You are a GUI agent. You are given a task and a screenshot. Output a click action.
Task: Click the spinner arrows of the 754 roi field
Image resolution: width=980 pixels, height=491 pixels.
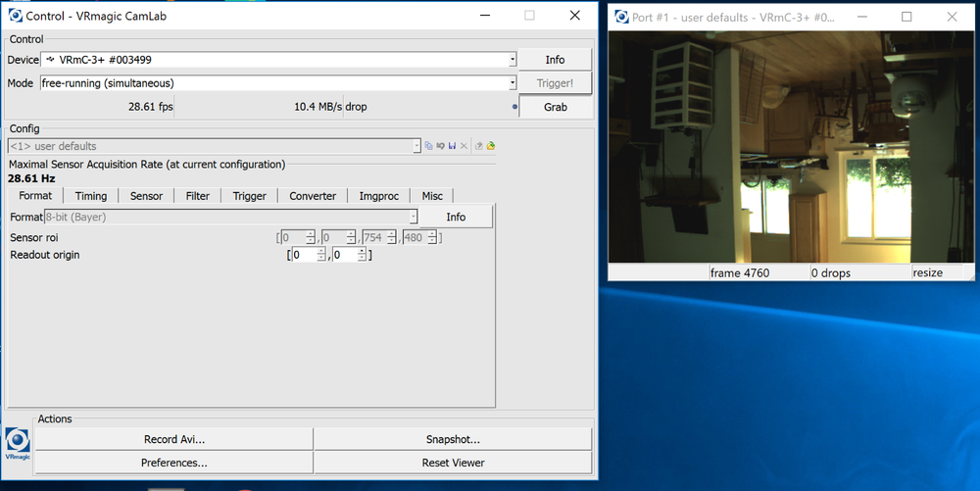click(x=391, y=237)
